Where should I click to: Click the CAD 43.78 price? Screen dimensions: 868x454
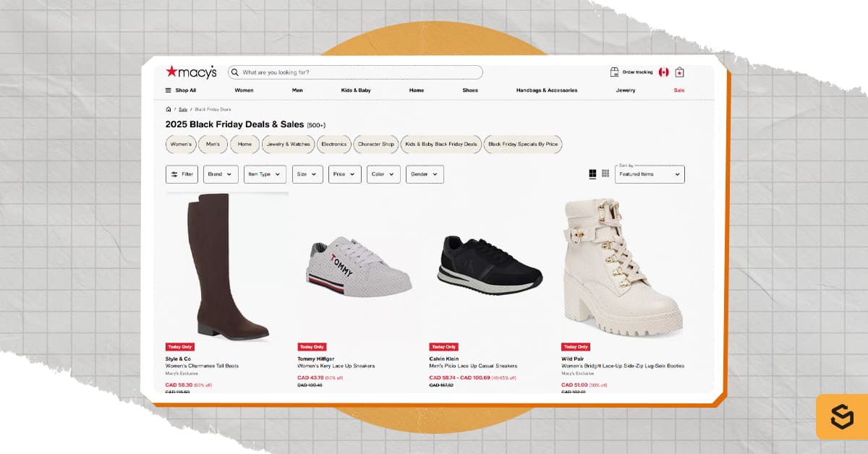(310, 377)
